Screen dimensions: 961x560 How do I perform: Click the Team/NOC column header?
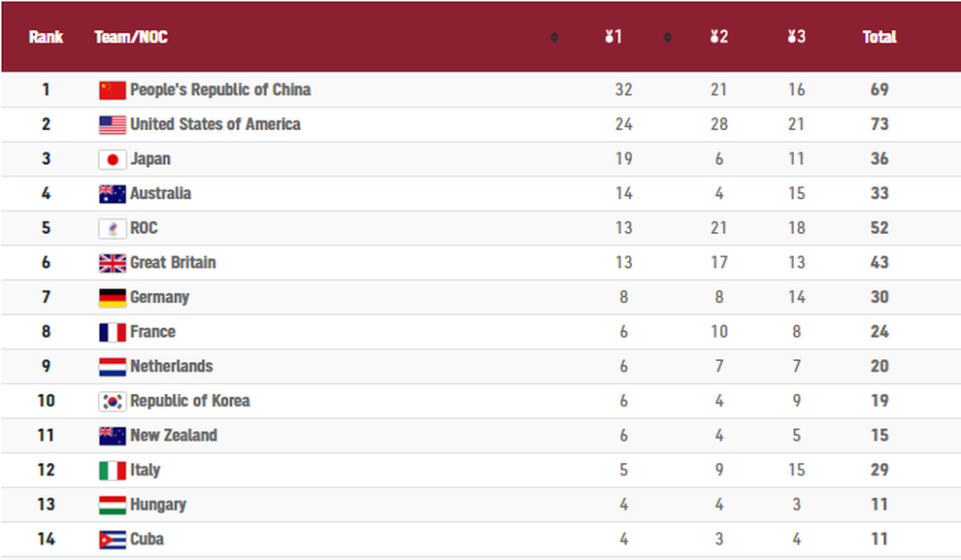pos(131,37)
